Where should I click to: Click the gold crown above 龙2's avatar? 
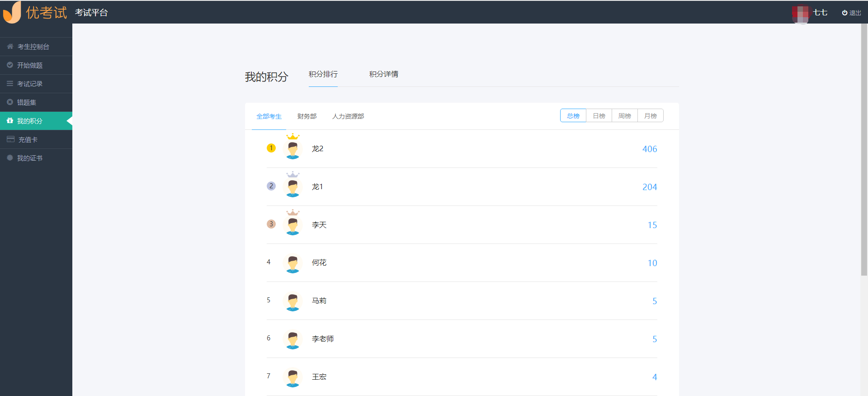[x=293, y=136]
